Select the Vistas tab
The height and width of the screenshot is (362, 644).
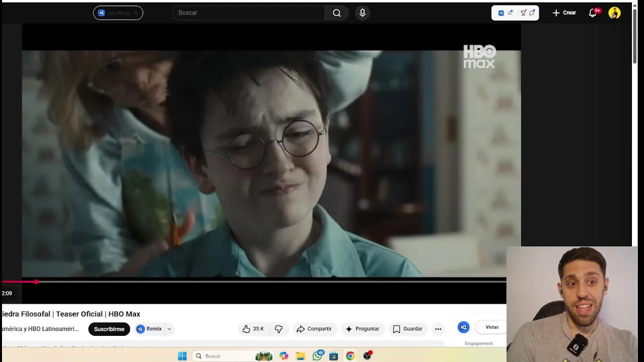coord(492,327)
